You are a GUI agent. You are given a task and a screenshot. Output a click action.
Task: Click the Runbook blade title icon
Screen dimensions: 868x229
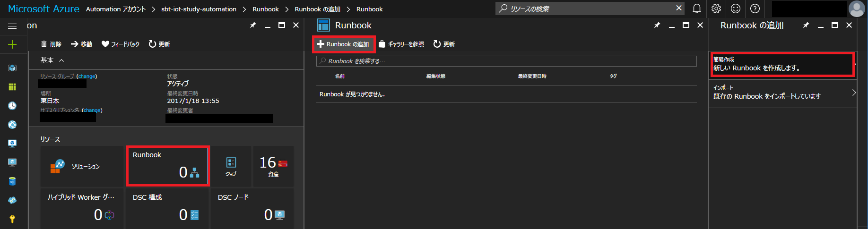(323, 25)
